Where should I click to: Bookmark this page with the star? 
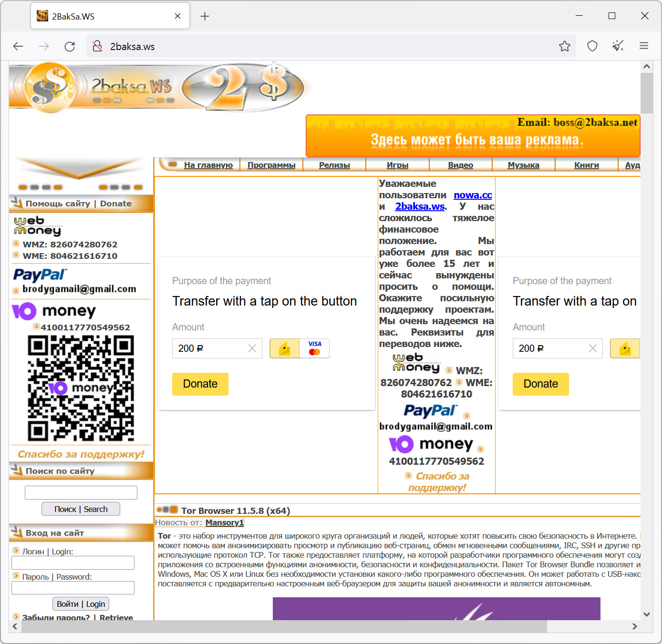pyautogui.click(x=565, y=46)
